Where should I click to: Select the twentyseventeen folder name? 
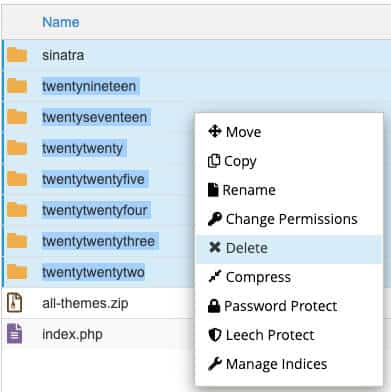click(x=95, y=117)
